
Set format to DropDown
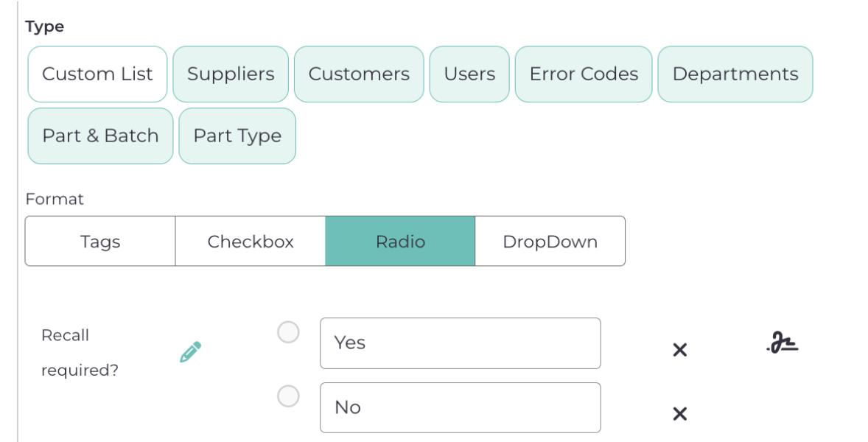point(550,242)
